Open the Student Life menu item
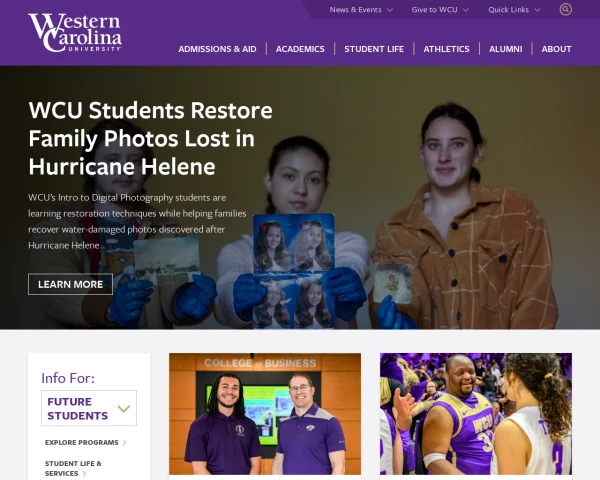 click(374, 49)
